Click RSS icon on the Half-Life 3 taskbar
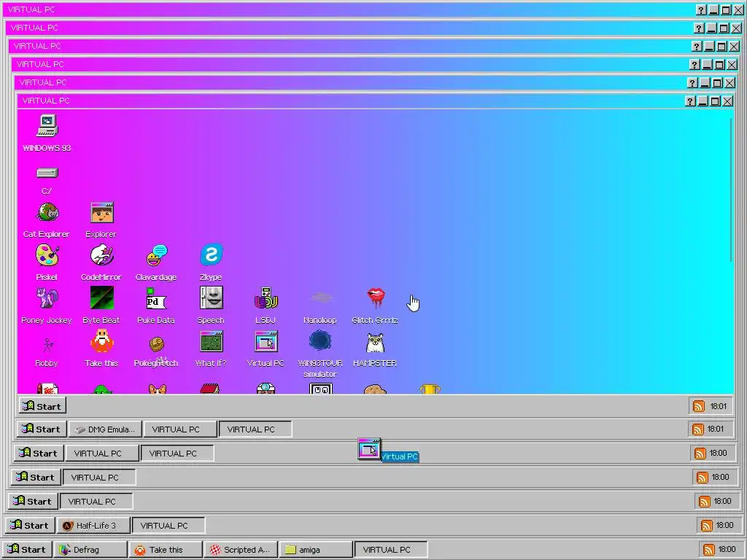The height and width of the screenshot is (560, 747). (706, 525)
